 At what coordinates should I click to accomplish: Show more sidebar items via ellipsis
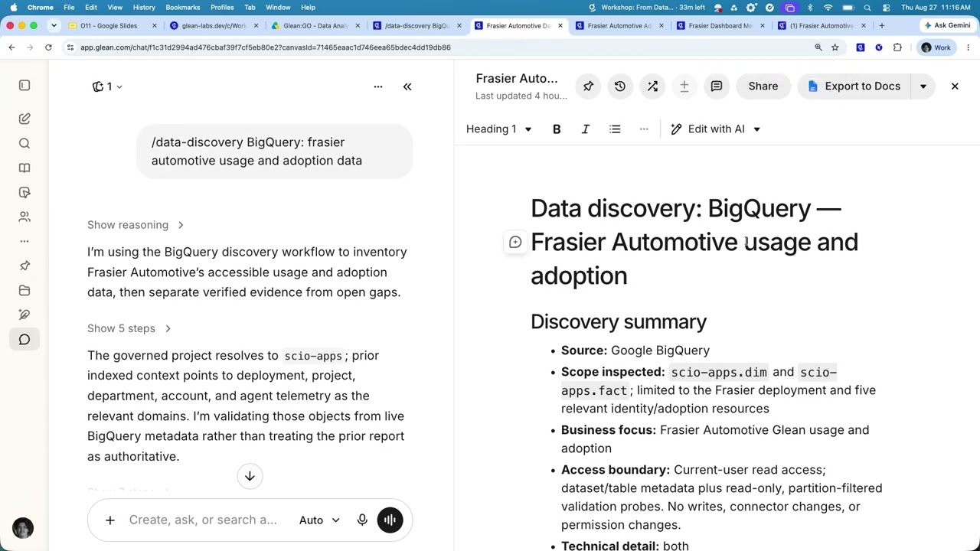pyautogui.click(x=24, y=241)
